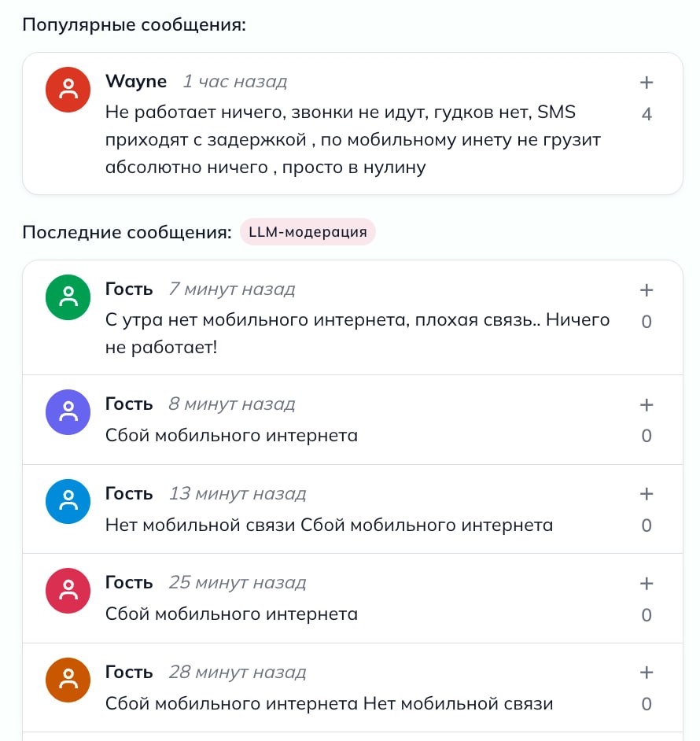Click the "Популярные сообщения:" heading

[x=134, y=24]
